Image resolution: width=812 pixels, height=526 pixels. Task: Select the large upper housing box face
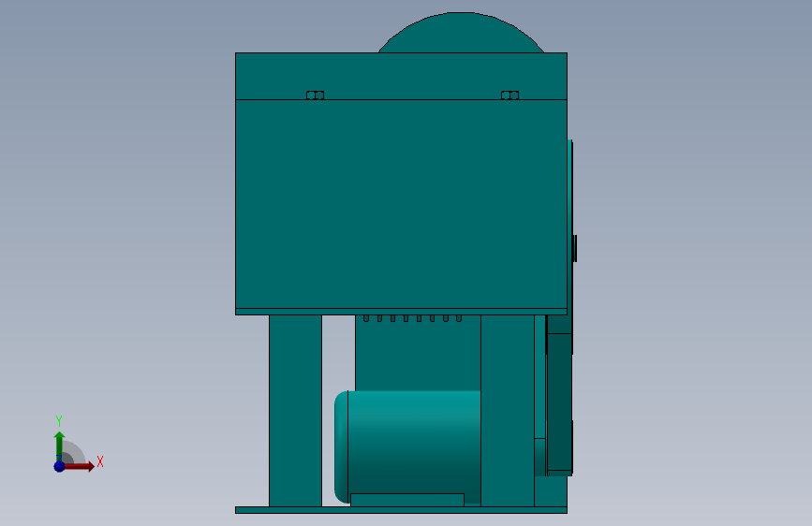click(x=401, y=204)
